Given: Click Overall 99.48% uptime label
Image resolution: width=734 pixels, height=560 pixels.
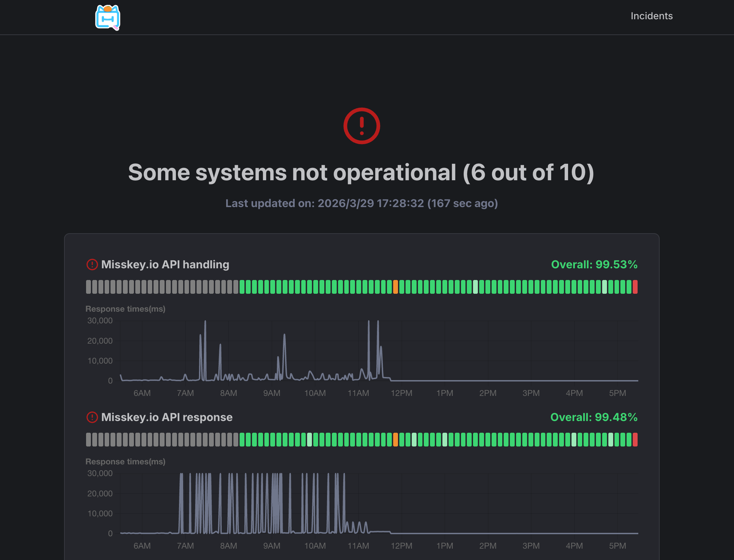Looking at the screenshot, I should point(594,417).
